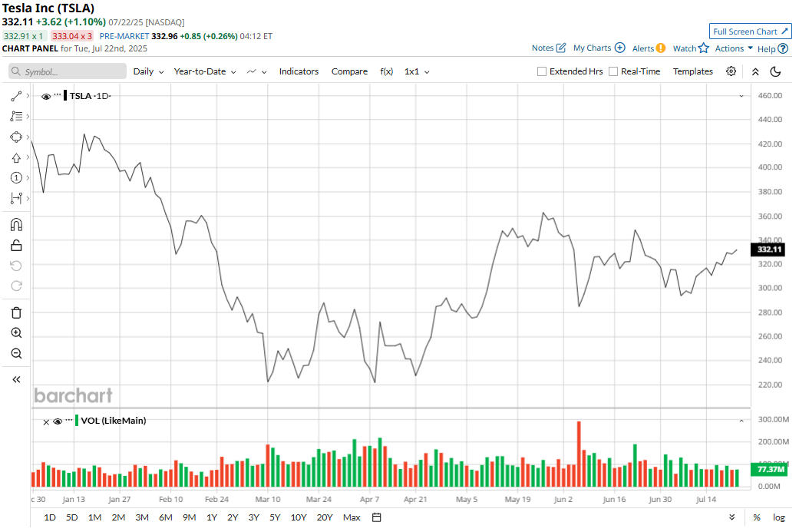The width and height of the screenshot is (809, 532).
Task: Click the black TSLA line color swatch
Action: (65, 96)
